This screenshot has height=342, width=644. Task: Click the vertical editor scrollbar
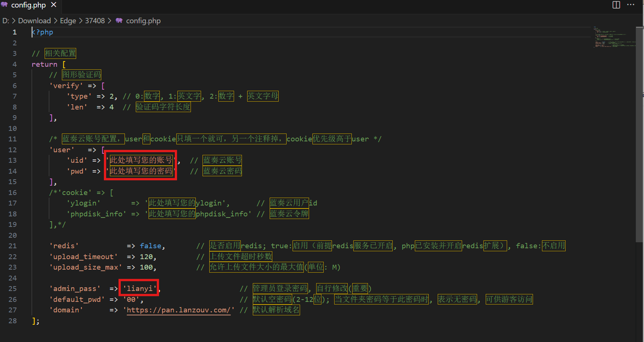coord(639,131)
